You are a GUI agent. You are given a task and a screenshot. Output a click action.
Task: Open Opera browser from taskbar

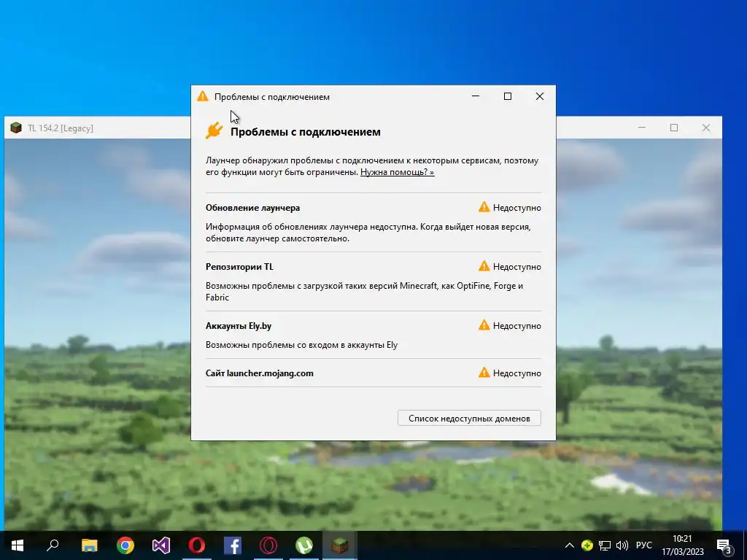(197, 545)
